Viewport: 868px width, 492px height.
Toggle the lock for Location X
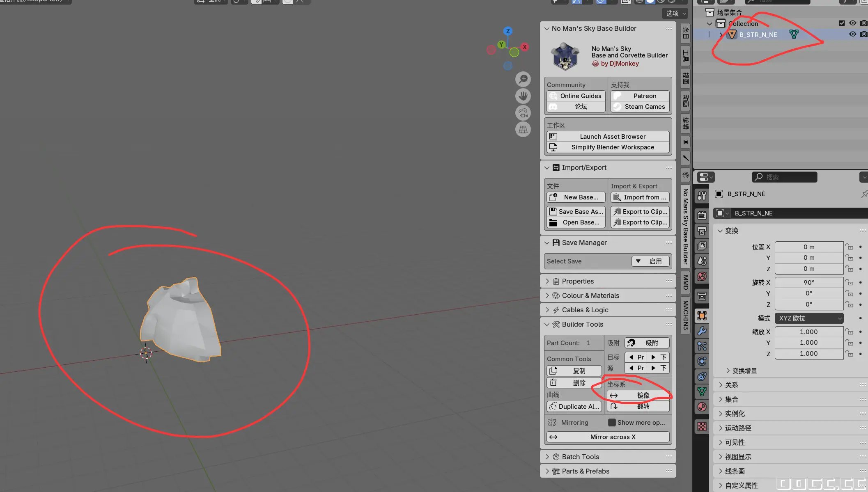coord(849,247)
